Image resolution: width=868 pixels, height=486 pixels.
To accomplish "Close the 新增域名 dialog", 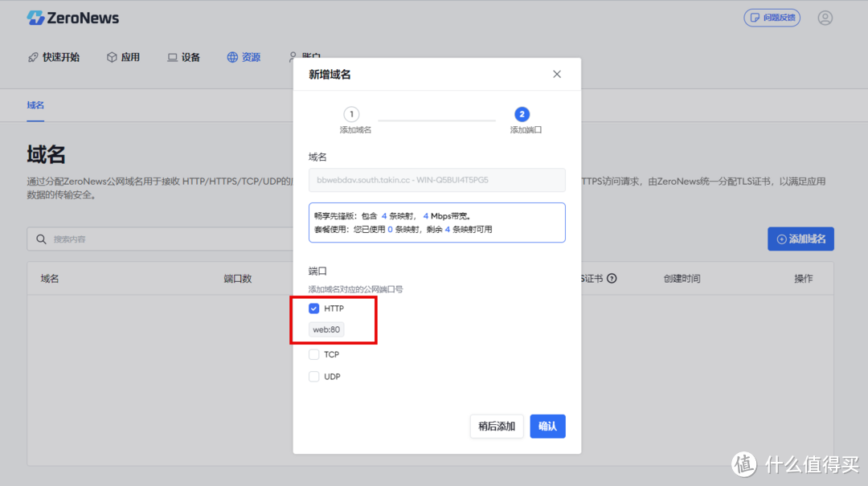I will click(x=557, y=74).
